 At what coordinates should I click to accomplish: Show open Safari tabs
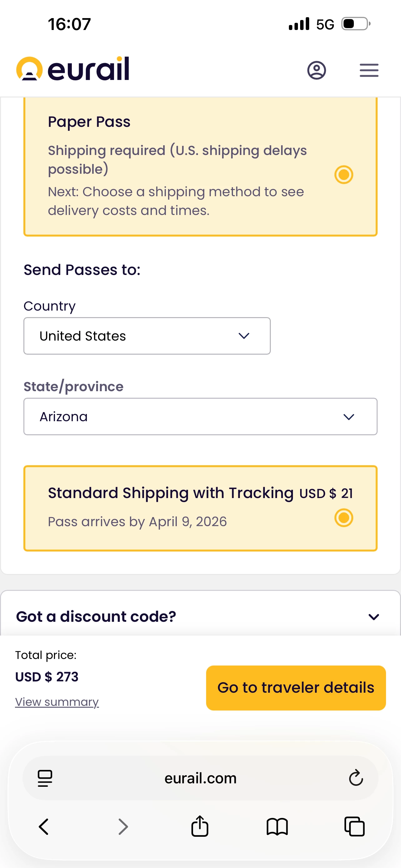tap(354, 826)
